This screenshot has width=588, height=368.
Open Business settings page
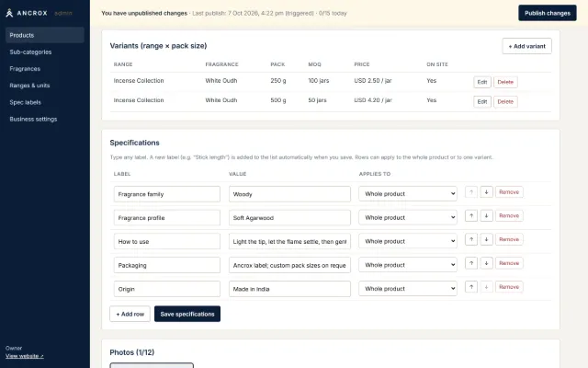pos(45,119)
